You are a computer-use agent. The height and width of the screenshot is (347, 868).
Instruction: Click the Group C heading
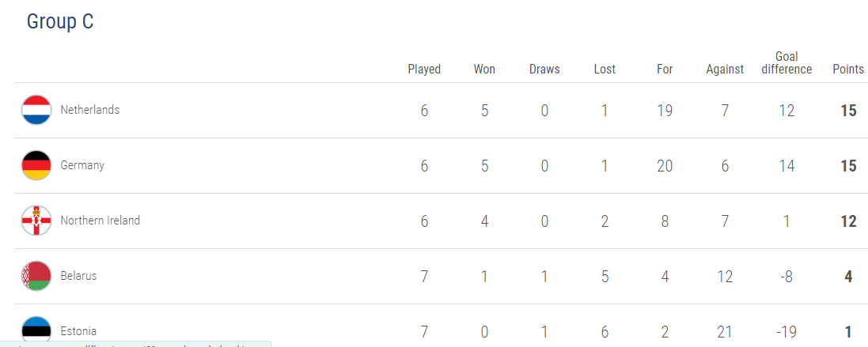click(x=60, y=21)
